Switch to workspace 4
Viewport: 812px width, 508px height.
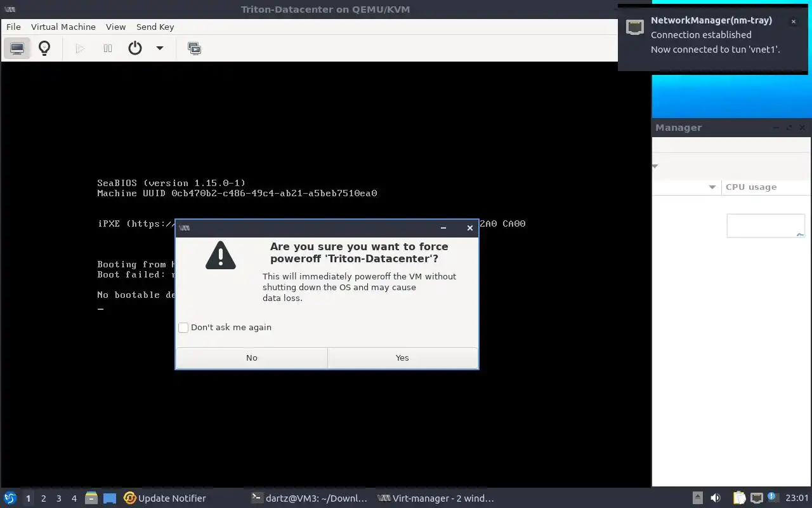(x=74, y=498)
